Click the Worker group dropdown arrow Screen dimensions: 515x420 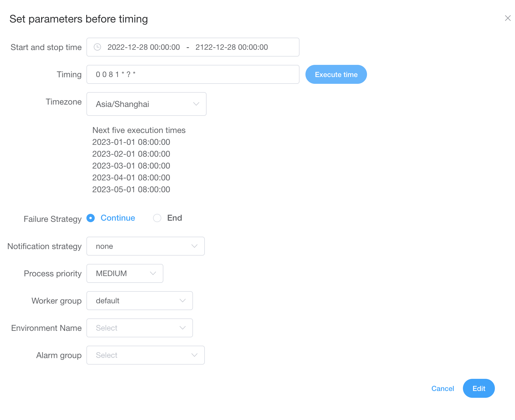point(183,301)
